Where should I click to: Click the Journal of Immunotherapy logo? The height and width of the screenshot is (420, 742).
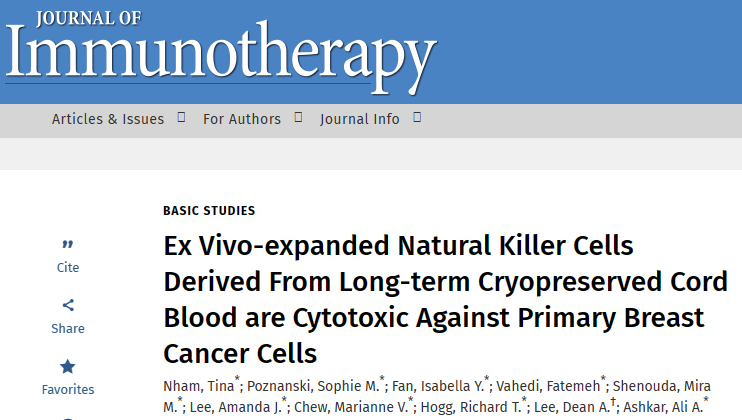221,42
